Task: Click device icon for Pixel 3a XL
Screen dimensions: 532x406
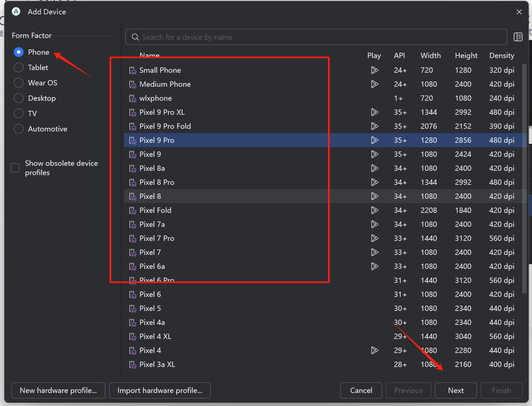Action: [133, 365]
